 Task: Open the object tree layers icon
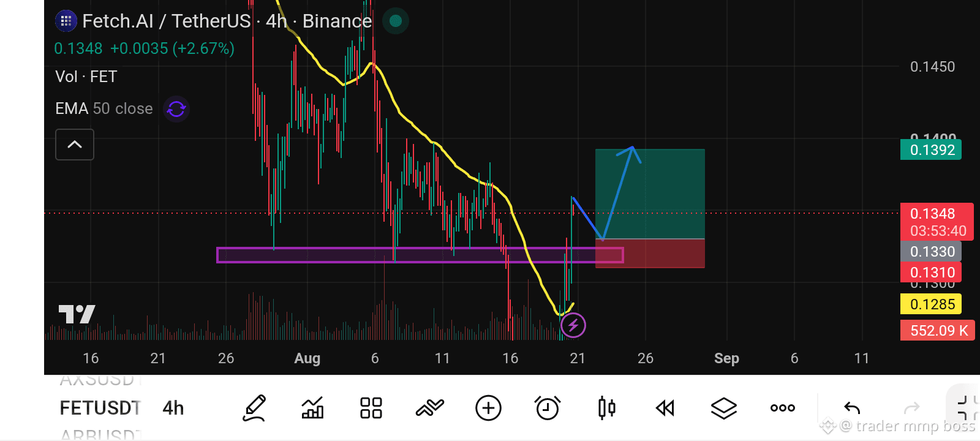(723, 408)
